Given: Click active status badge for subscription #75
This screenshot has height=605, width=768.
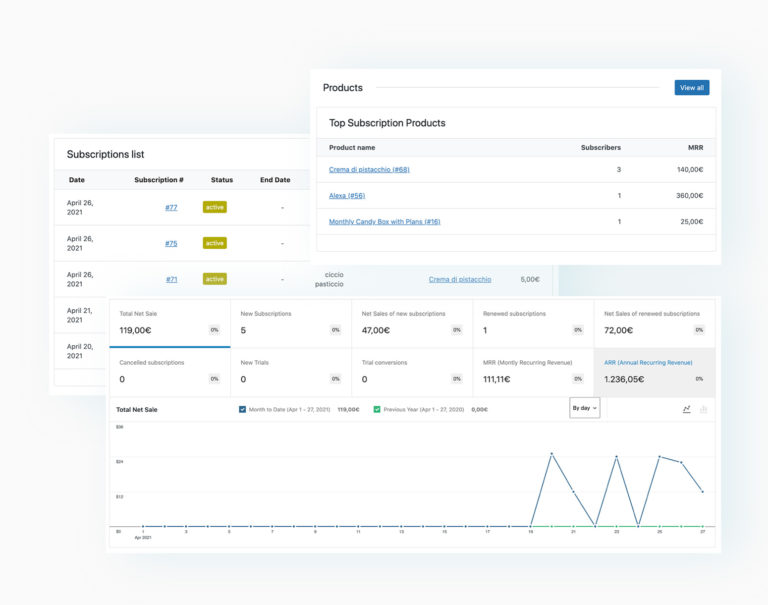Looking at the screenshot, I should [214, 243].
